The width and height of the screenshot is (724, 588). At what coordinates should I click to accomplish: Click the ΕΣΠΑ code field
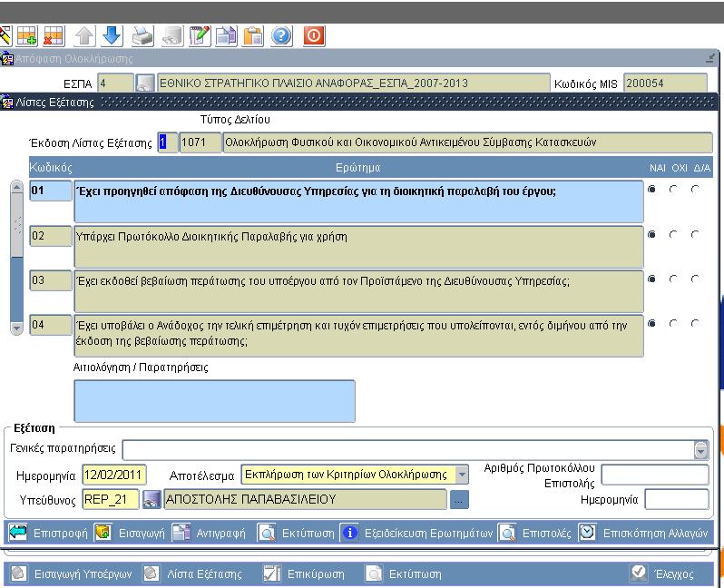(116, 83)
